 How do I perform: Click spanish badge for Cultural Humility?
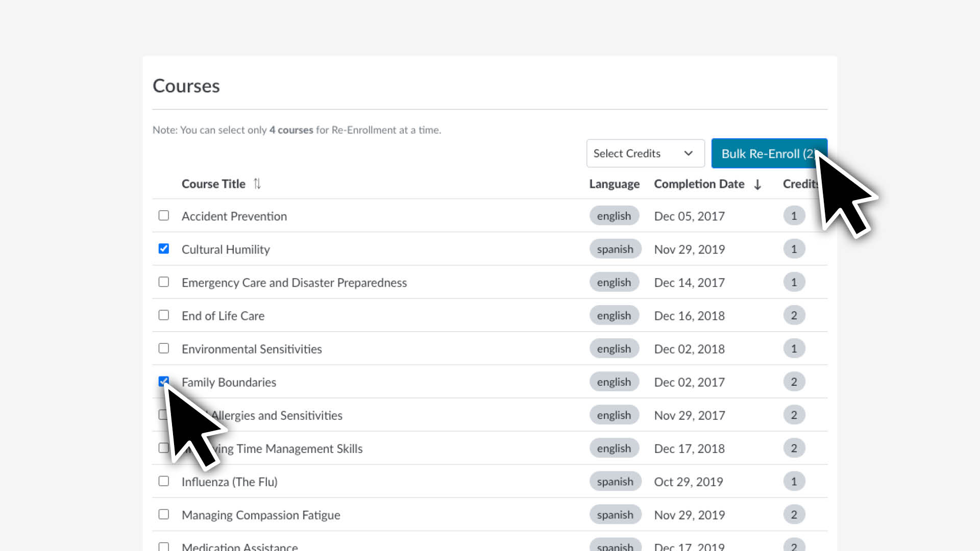[x=615, y=249]
